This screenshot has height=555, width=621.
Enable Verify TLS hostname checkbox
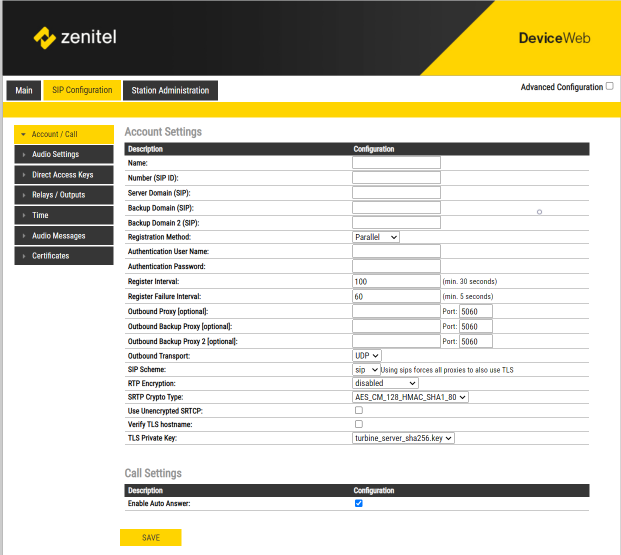click(x=359, y=424)
